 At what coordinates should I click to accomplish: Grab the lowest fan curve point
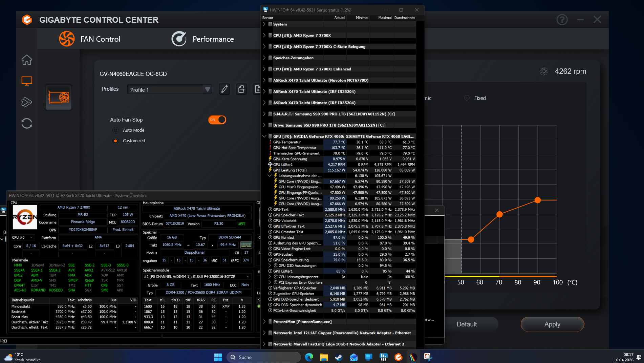[471, 239]
